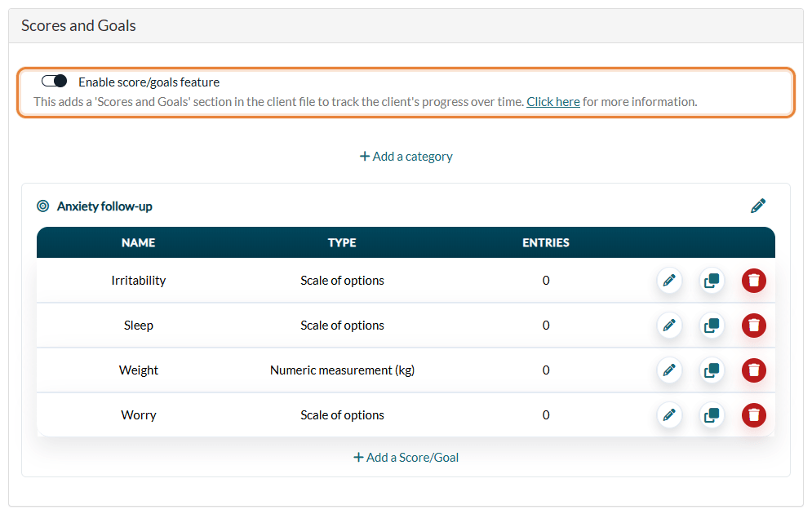Click the entries count for Worry

tap(546, 415)
